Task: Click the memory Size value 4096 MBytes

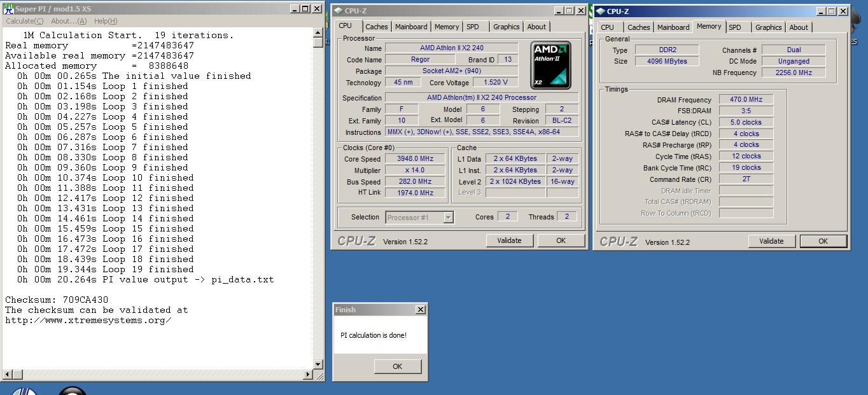Action: point(667,61)
